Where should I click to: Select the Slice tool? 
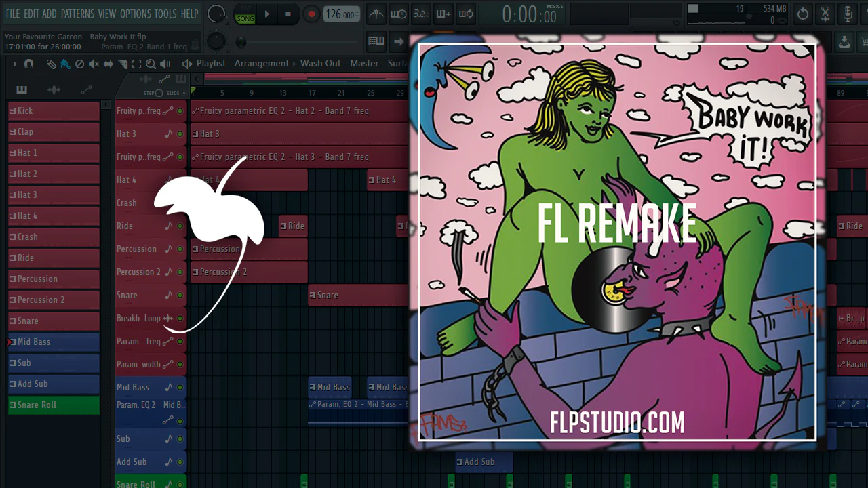[x=123, y=64]
